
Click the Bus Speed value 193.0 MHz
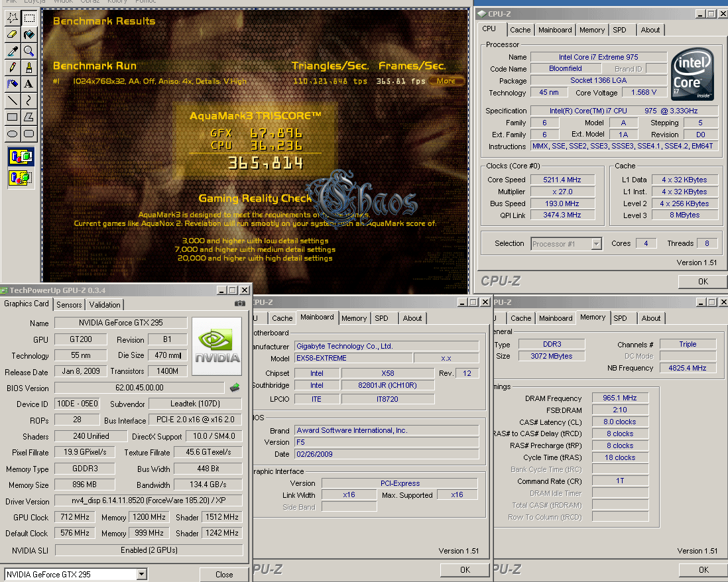click(x=562, y=204)
